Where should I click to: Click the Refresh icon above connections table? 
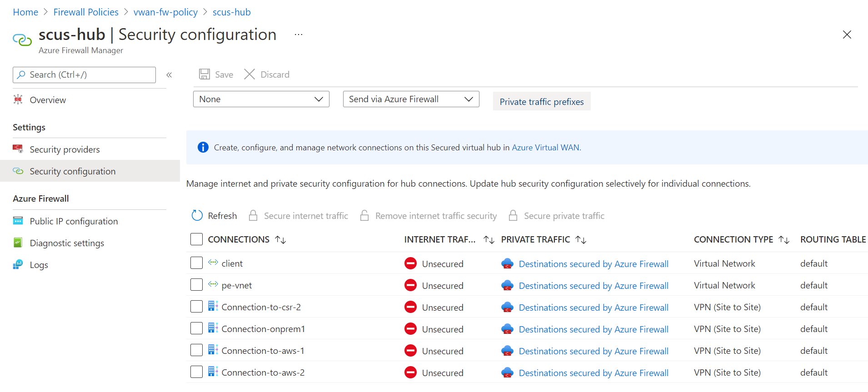[x=197, y=216]
